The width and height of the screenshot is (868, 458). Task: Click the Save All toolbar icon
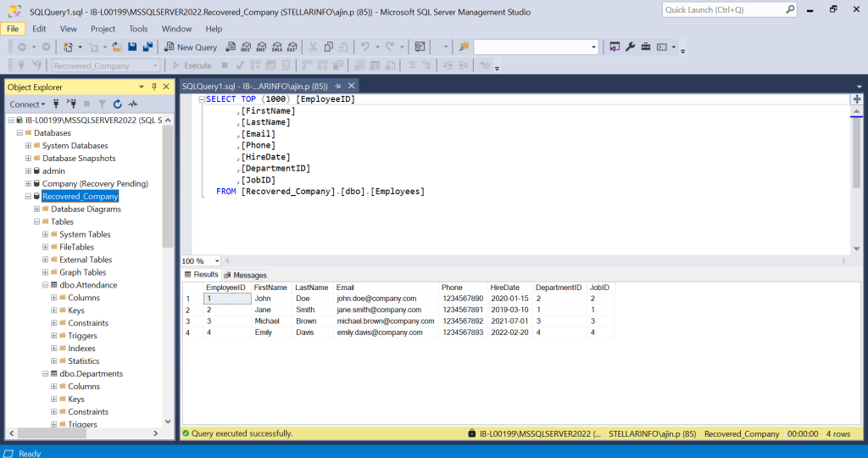(x=147, y=47)
